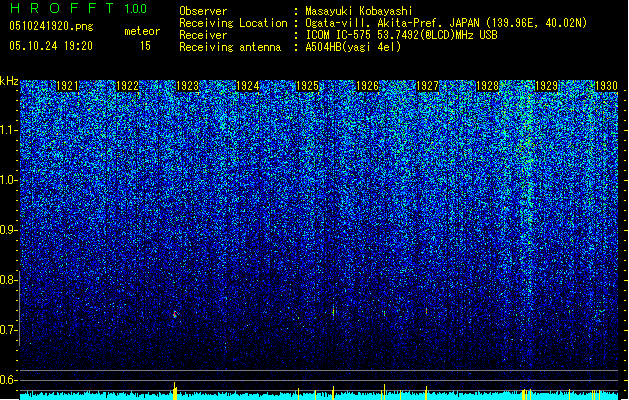This screenshot has width=629, height=400.
Task: Click the meteor label
Action: pyautogui.click(x=142, y=31)
